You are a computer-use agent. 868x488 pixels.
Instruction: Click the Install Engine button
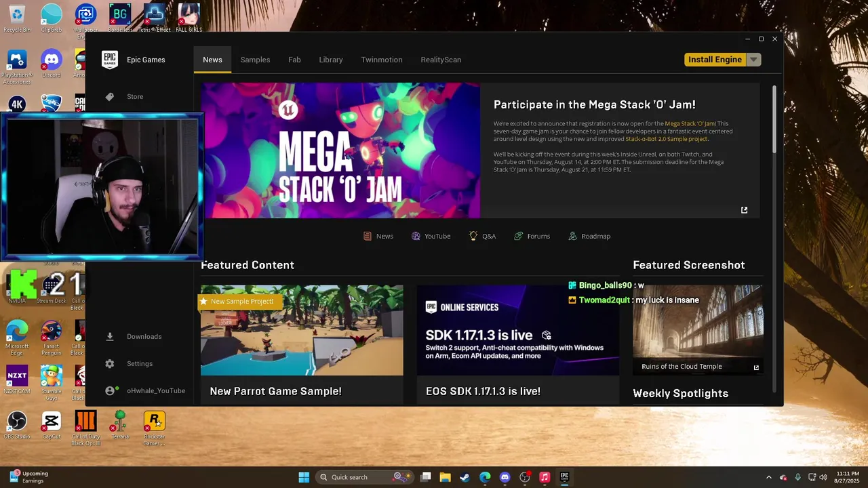click(x=715, y=60)
